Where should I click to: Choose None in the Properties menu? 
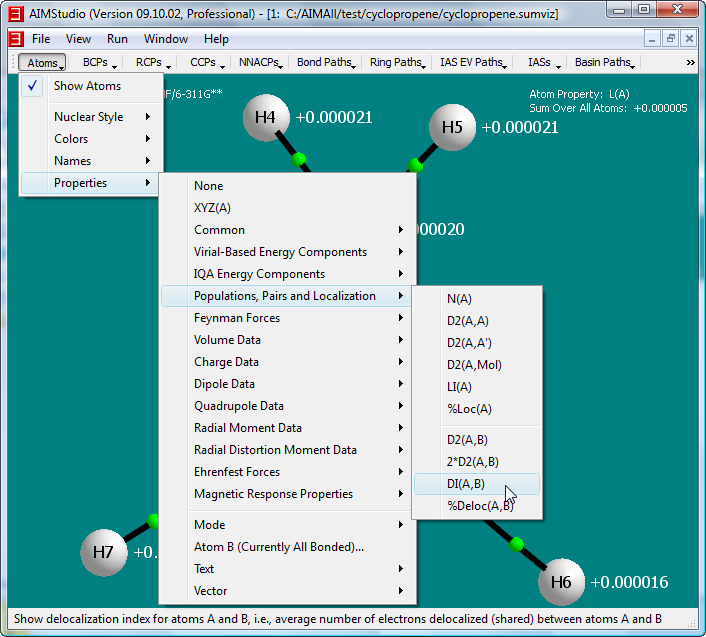(x=209, y=186)
